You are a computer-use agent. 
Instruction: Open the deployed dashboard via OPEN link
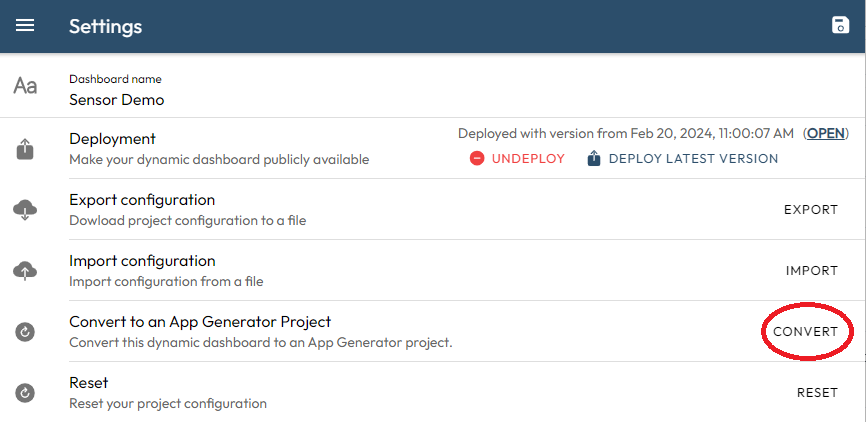click(826, 133)
